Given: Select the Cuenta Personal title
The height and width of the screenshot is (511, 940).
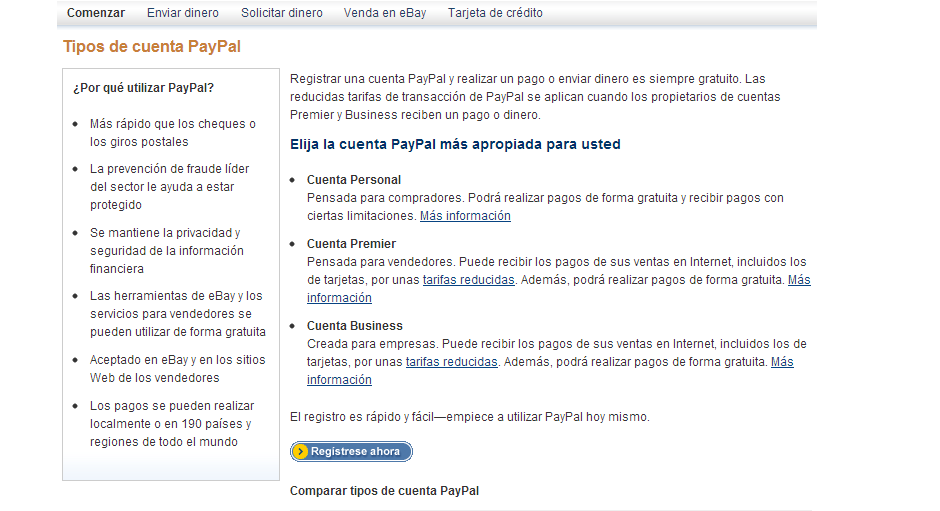Looking at the screenshot, I should pyautogui.click(x=354, y=180).
